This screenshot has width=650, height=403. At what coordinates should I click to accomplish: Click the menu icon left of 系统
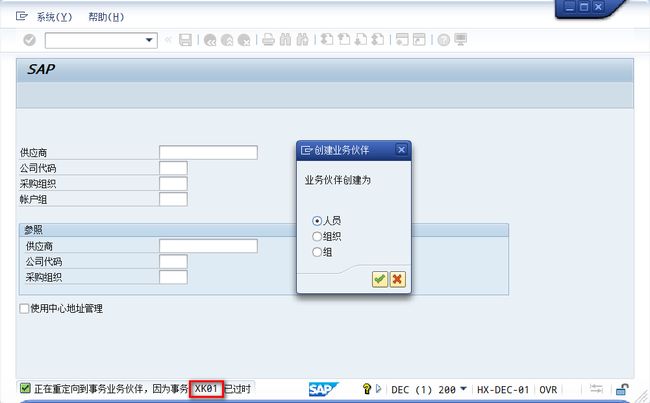22,17
